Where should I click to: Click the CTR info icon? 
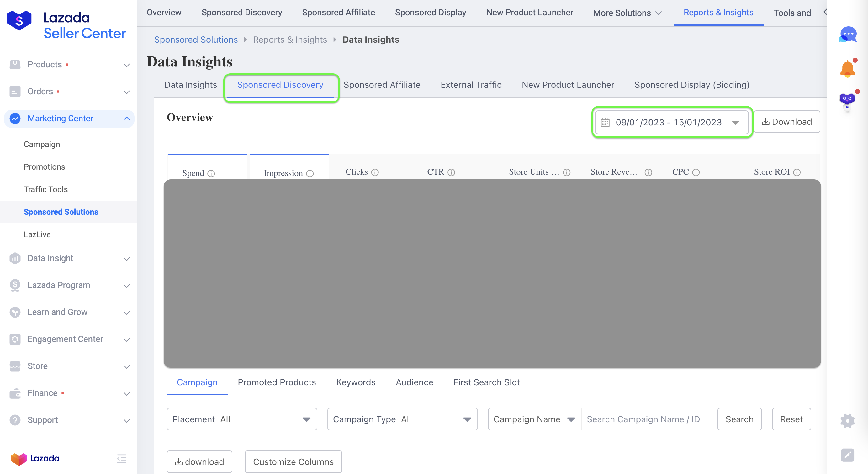pos(451,172)
